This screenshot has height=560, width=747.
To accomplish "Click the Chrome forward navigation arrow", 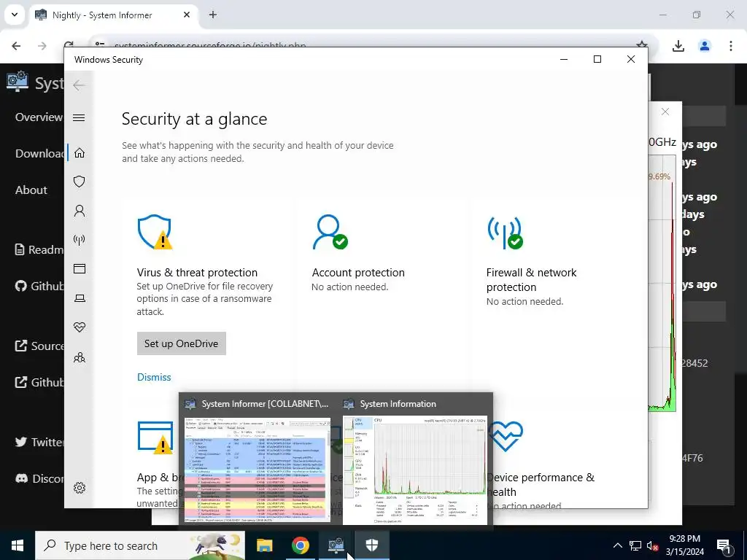I will 42,46.
